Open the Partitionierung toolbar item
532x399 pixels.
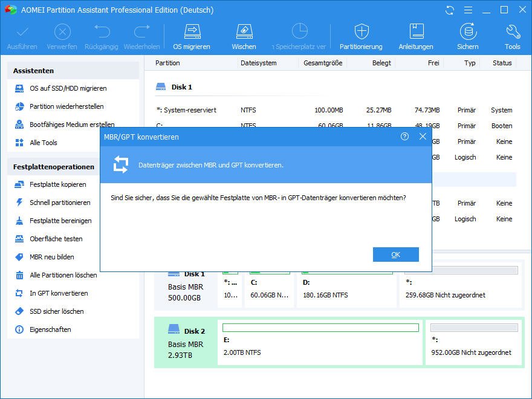point(361,37)
